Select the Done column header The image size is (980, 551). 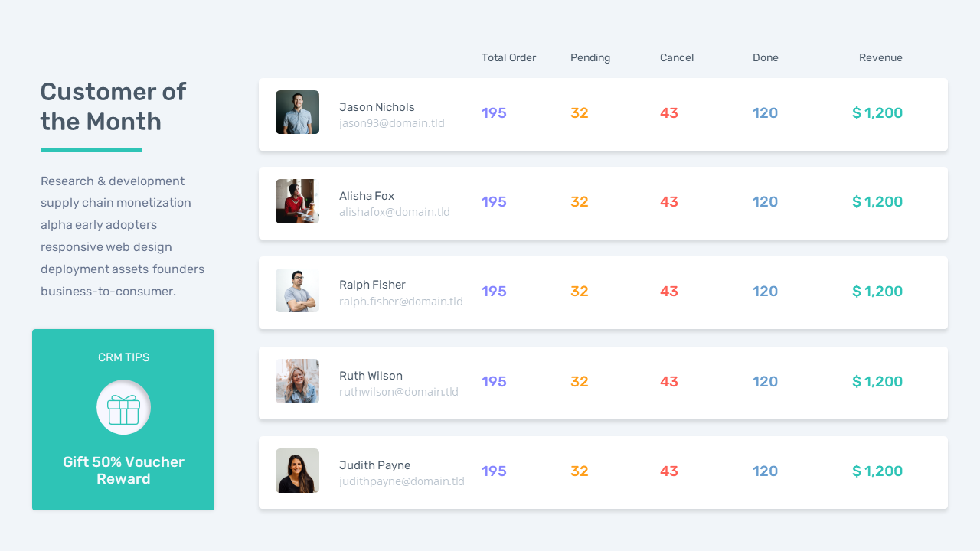(766, 57)
